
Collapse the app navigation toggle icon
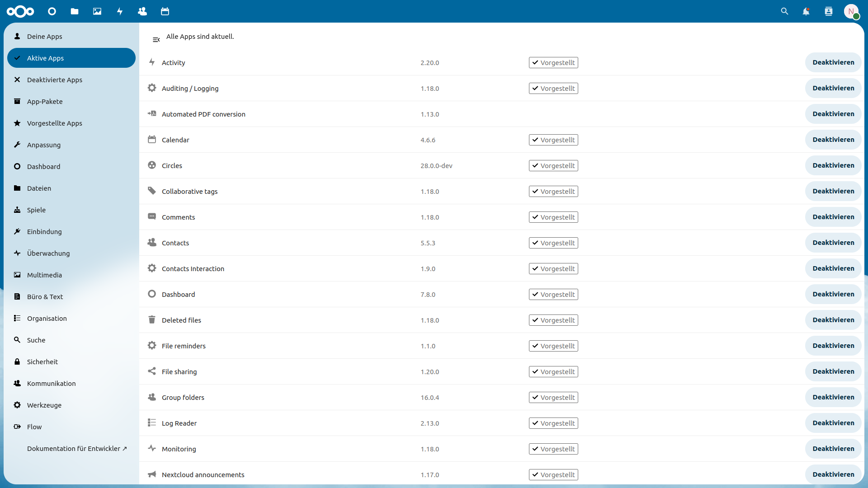coord(156,40)
